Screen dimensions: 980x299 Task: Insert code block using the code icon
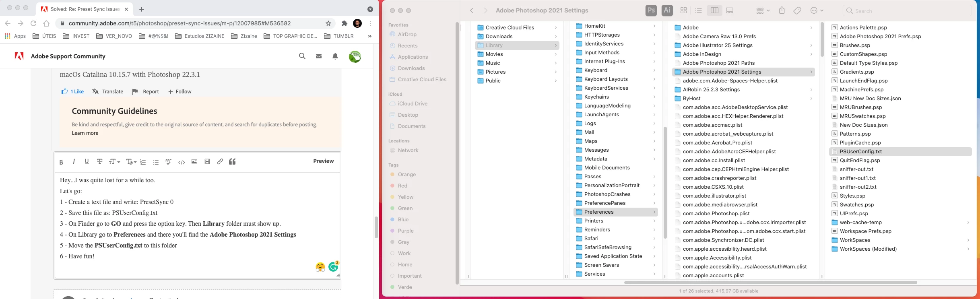tap(182, 162)
